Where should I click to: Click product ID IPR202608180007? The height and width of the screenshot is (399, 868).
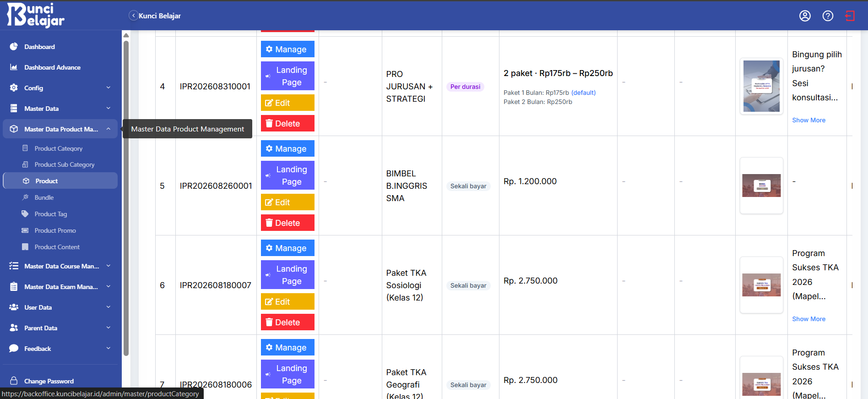[216, 285]
